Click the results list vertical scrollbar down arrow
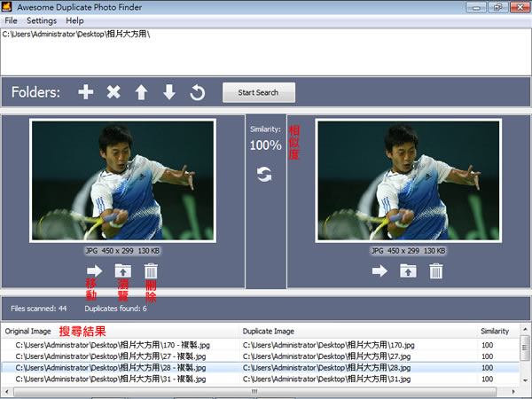532x399 pixels. coord(525,379)
